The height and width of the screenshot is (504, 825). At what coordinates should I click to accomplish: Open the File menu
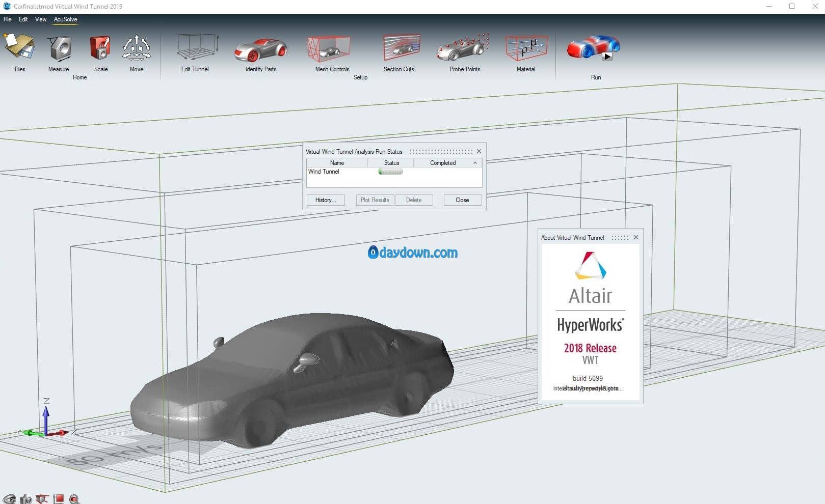(8, 19)
